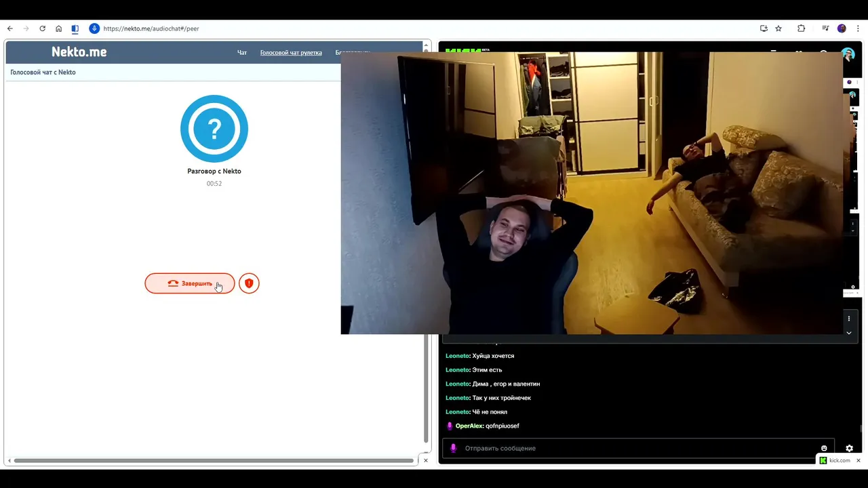This screenshot has width=868, height=488.
Task: Open the browser profile avatar
Action: point(842,28)
